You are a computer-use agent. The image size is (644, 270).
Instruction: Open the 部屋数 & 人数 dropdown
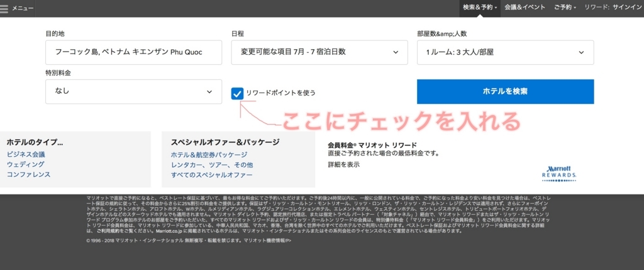[505, 52]
